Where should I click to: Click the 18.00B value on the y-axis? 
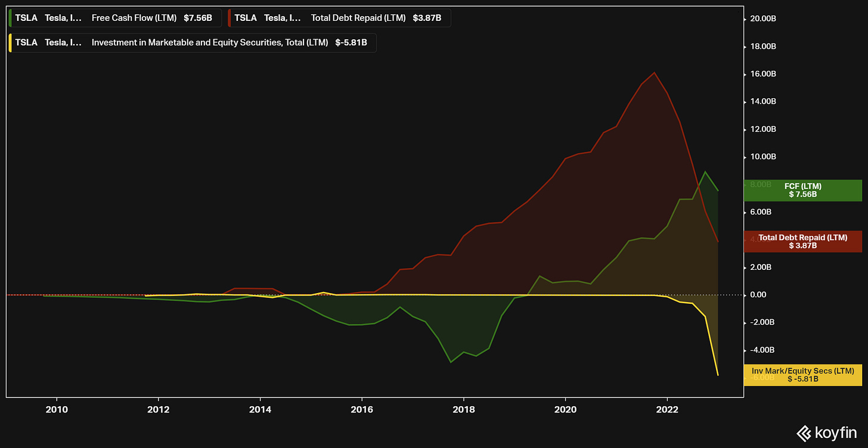point(763,46)
